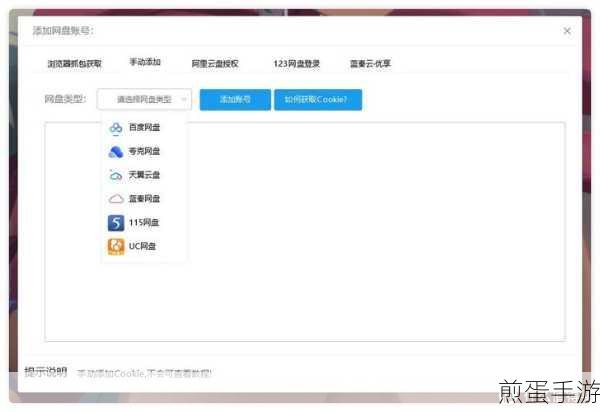600x412 pixels.
Task: Select the 手动添加 tab
Action: click(145, 62)
